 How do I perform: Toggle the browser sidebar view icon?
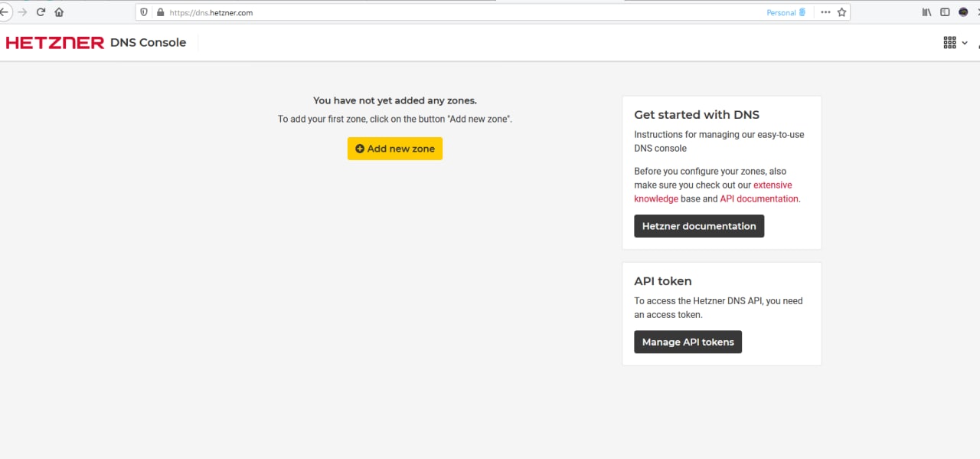[x=945, y=12]
